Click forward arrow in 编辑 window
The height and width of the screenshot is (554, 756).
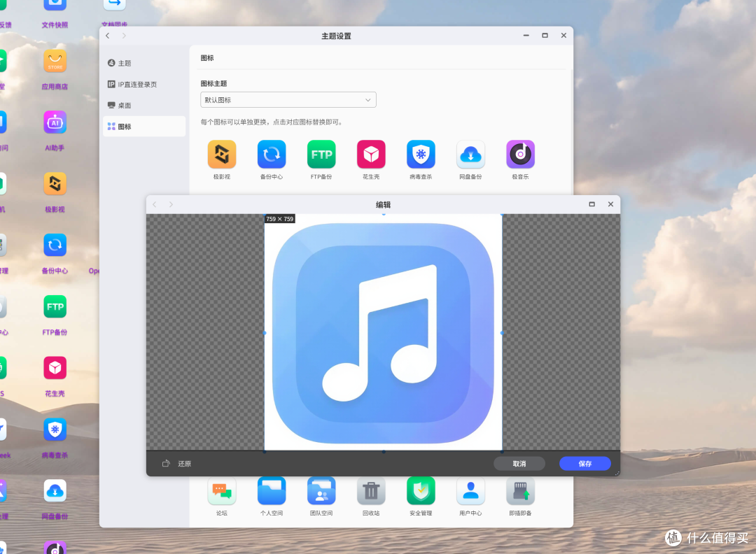pos(171,204)
